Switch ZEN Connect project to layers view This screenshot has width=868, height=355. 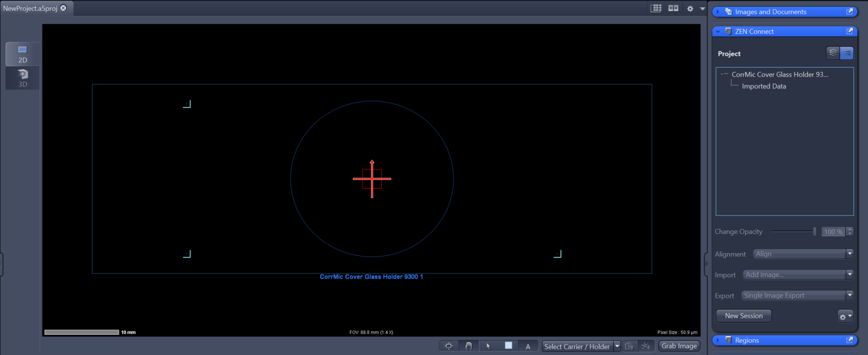[x=832, y=53]
